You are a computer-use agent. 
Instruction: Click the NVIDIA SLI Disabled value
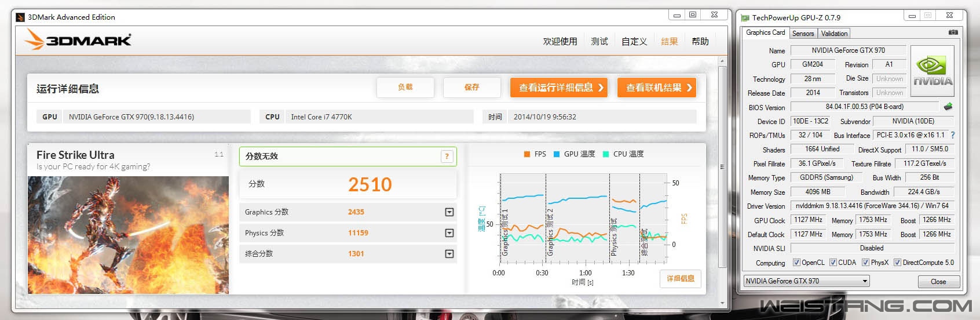point(872,248)
